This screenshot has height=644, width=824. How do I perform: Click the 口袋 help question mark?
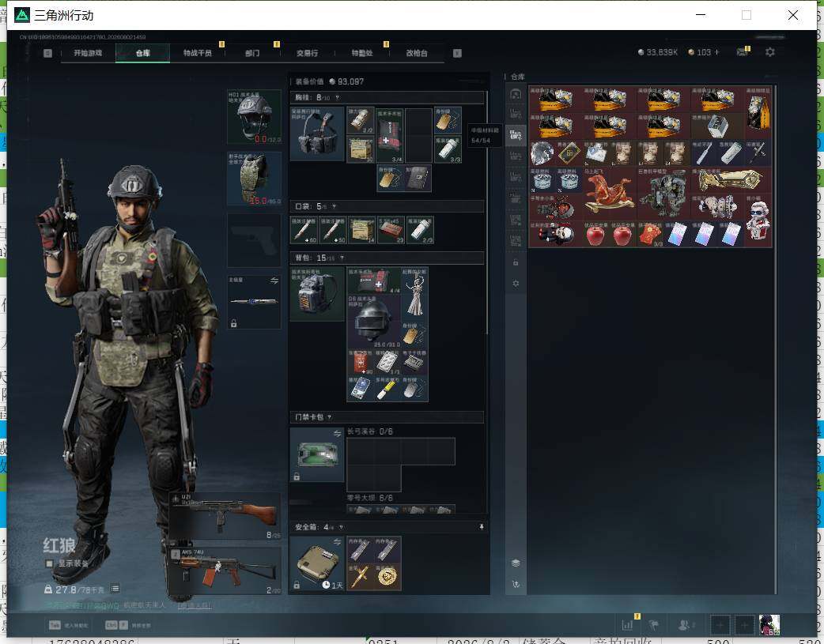(334, 206)
